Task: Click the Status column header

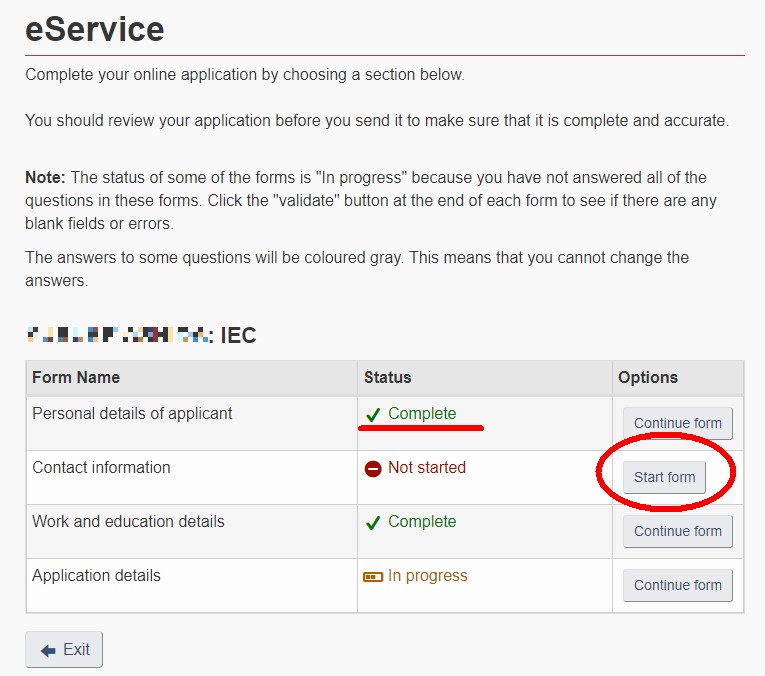Action: [x=388, y=378]
